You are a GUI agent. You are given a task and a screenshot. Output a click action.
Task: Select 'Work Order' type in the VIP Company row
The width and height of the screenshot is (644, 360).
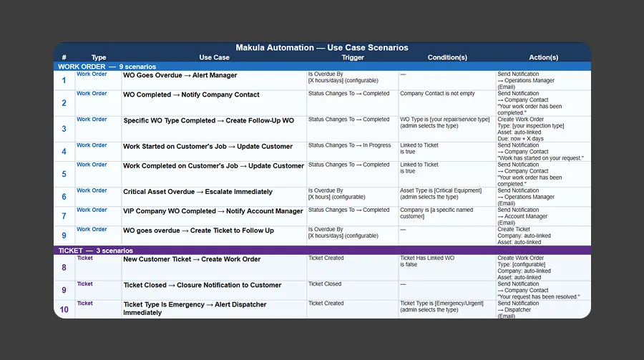(92, 210)
